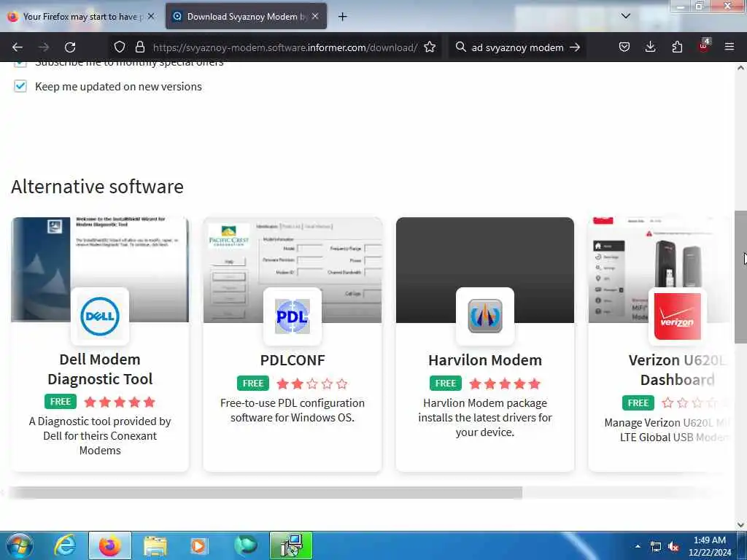Click the scroll-up arrow of page scrollbar
Screen dimensions: 747x560
740,68
